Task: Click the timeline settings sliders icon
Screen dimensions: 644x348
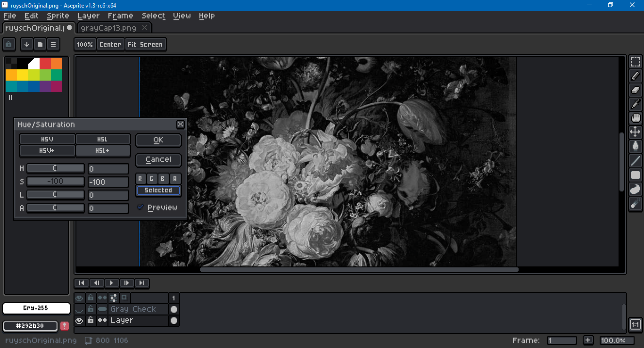Action: coord(114,298)
